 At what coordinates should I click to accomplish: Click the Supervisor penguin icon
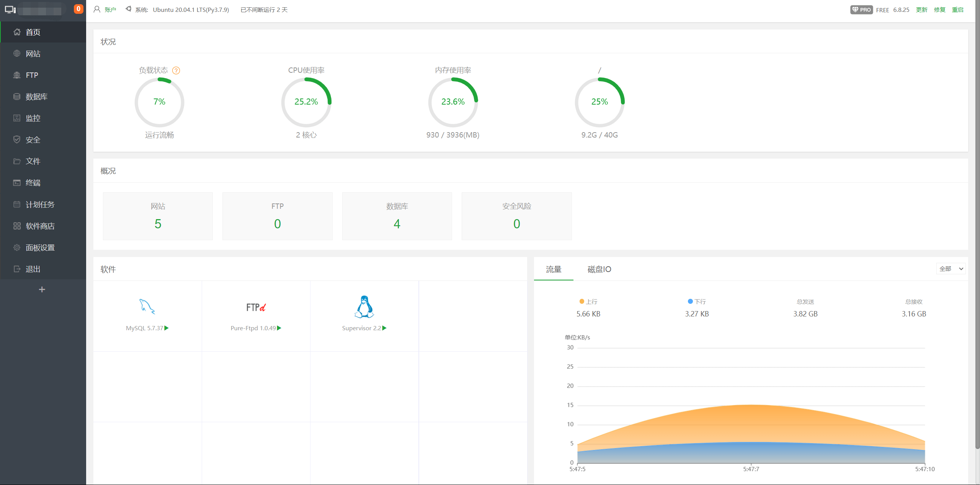pyautogui.click(x=364, y=307)
